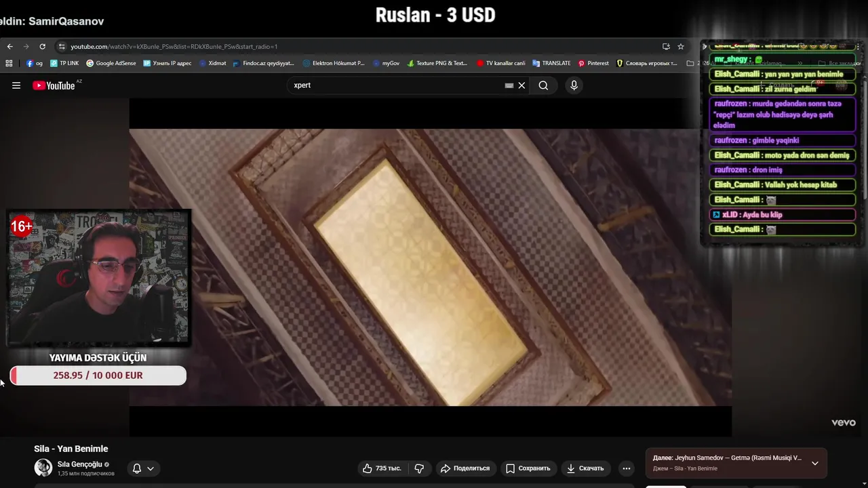Click the video title Sila - Yan Benimle

point(71,449)
